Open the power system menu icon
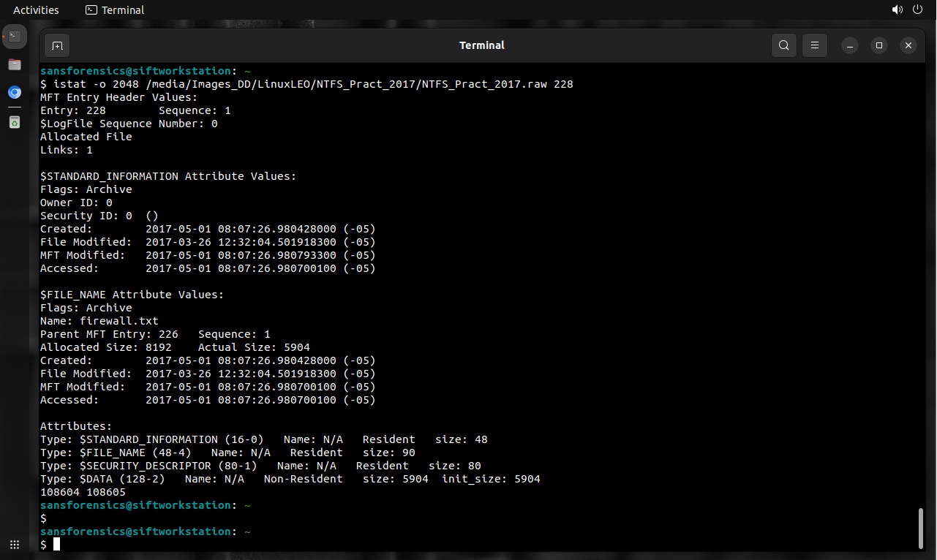The height and width of the screenshot is (560, 937). pos(919,10)
